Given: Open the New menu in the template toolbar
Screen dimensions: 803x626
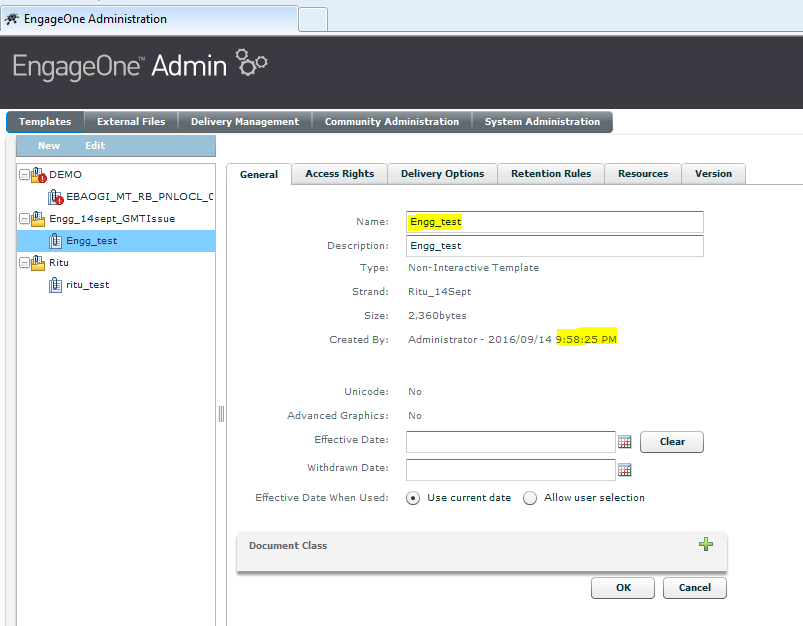Looking at the screenshot, I should click(49, 145).
